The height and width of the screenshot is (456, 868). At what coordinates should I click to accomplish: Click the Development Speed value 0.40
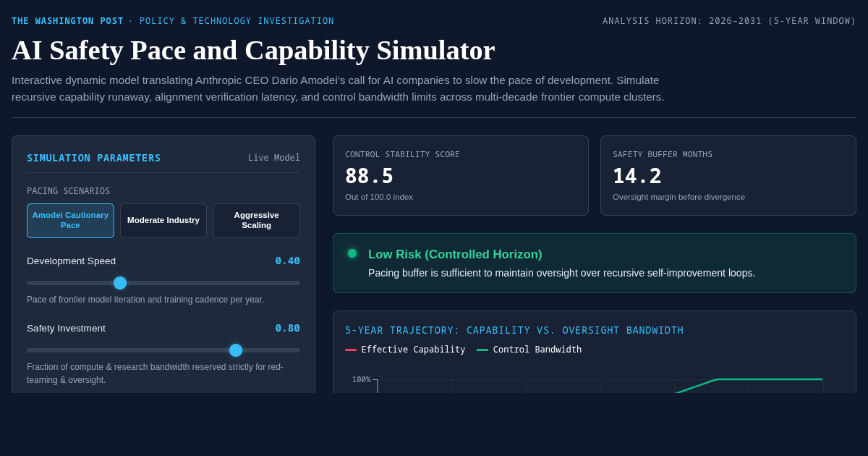(x=287, y=261)
